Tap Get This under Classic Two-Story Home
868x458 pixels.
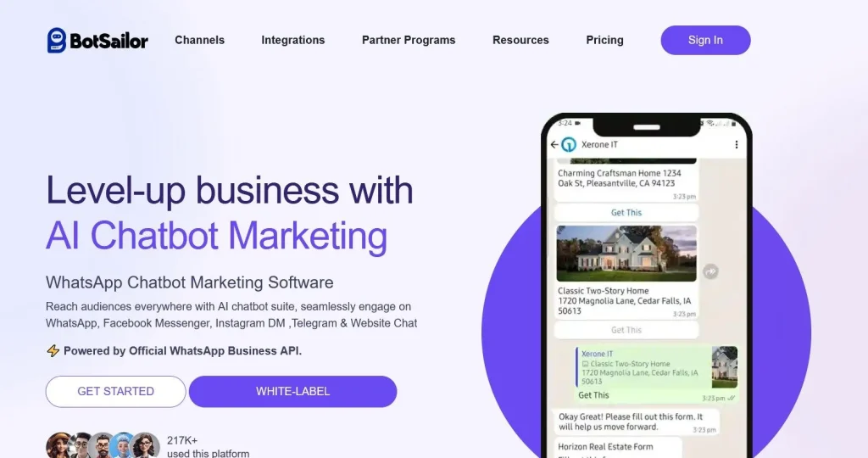[x=626, y=330]
